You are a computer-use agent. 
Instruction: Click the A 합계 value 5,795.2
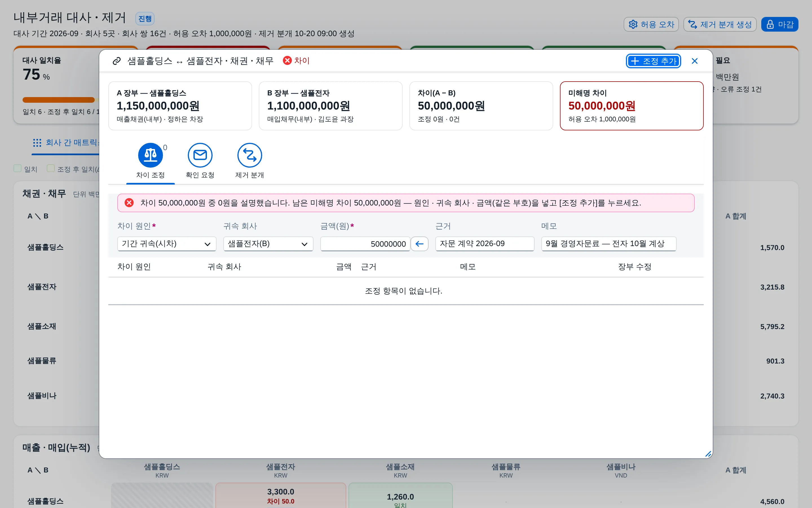pos(772,327)
